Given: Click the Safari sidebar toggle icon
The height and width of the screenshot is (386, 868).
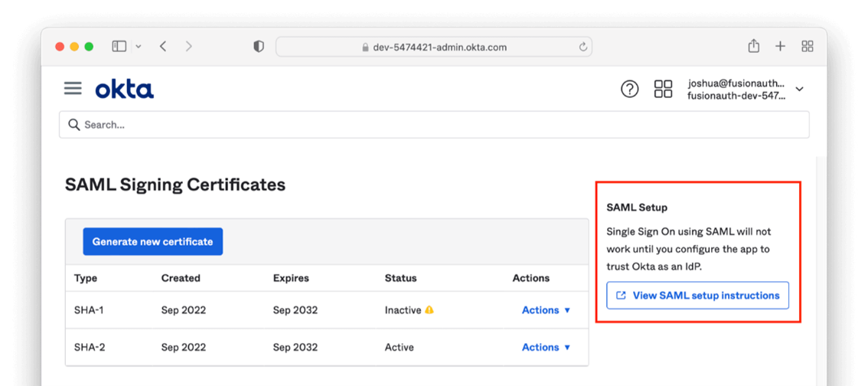Looking at the screenshot, I should click(x=119, y=47).
